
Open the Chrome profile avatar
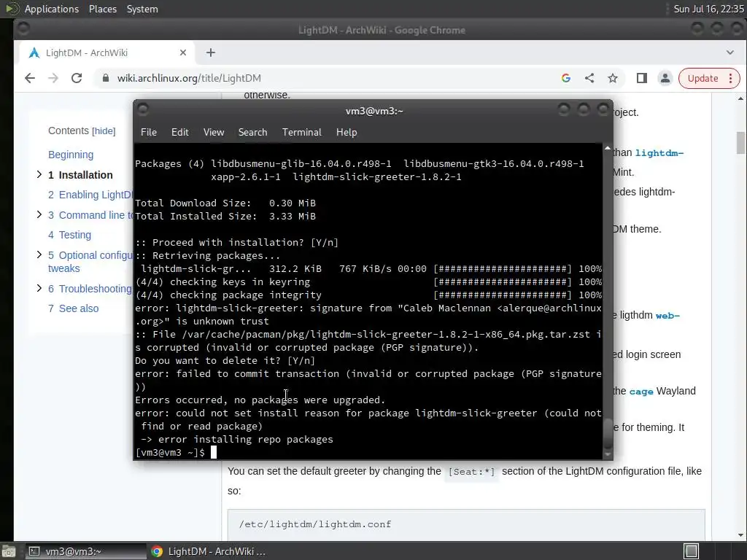click(665, 78)
